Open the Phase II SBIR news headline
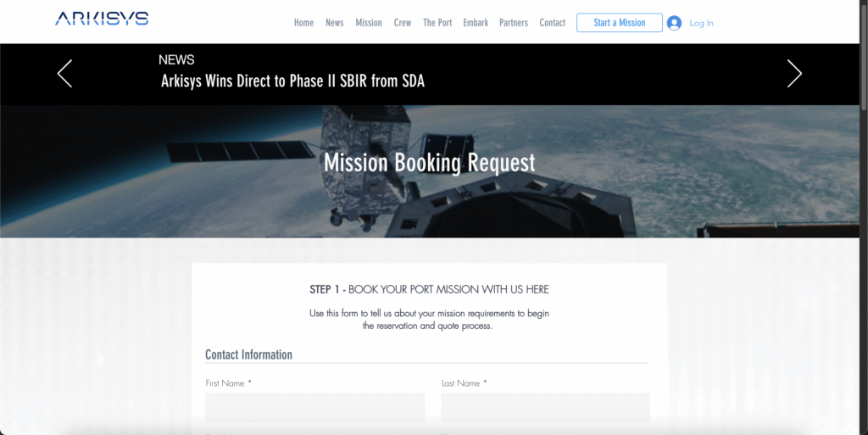This screenshot has width=868, height=435. (x=292, y=81)
